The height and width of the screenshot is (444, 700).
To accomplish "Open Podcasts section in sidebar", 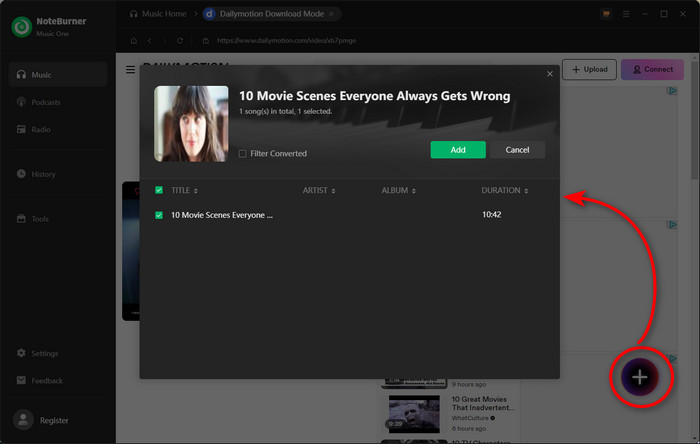I will 58,102.
